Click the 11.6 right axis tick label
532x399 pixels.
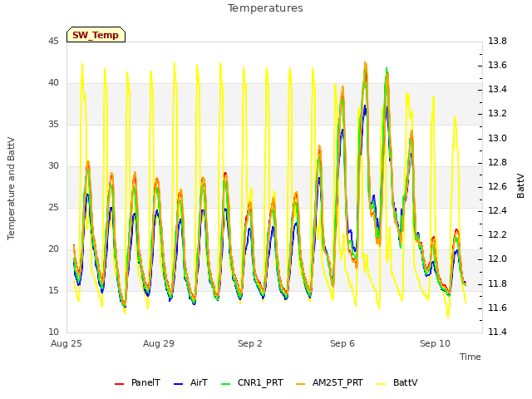[497, 308]
